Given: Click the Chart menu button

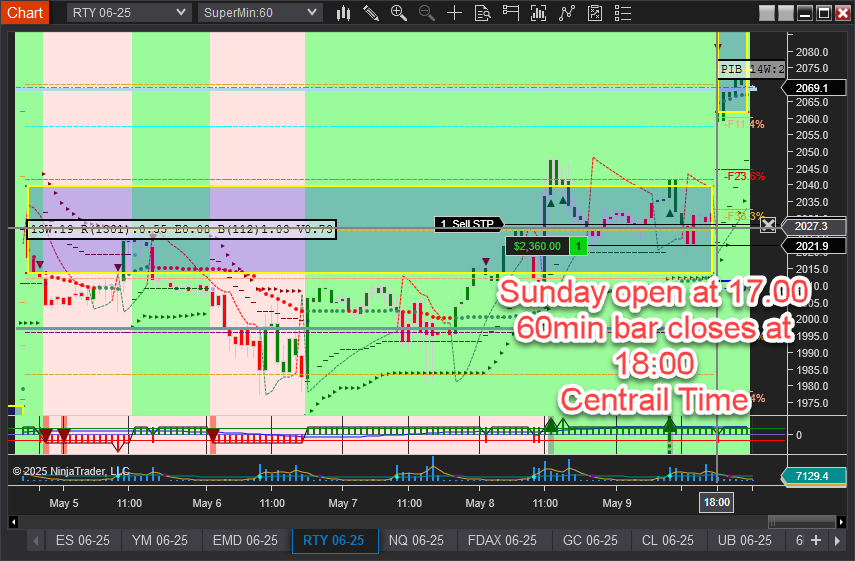Looking at the screenshot, I should (x=25, y=13).
